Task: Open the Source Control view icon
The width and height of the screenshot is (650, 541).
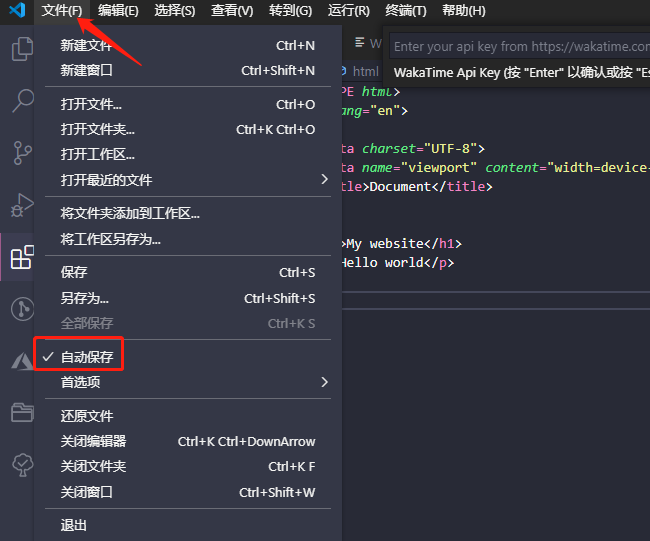Action: (x=21, y=153)
